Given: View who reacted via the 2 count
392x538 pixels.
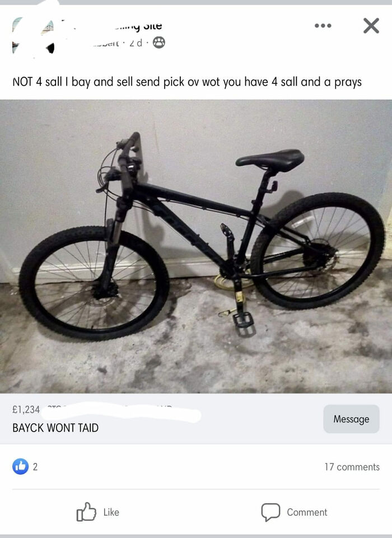Looking at the screenshot, I should pyautogui.click(x=35, y=467).
